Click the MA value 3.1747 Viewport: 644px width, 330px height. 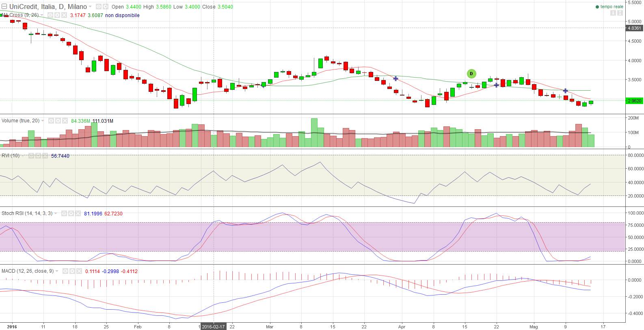coord(78,15)
